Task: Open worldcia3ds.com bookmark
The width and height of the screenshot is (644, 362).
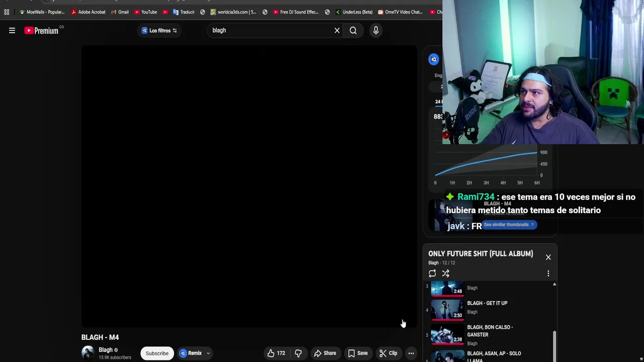Action: click(x=233, y=12)
